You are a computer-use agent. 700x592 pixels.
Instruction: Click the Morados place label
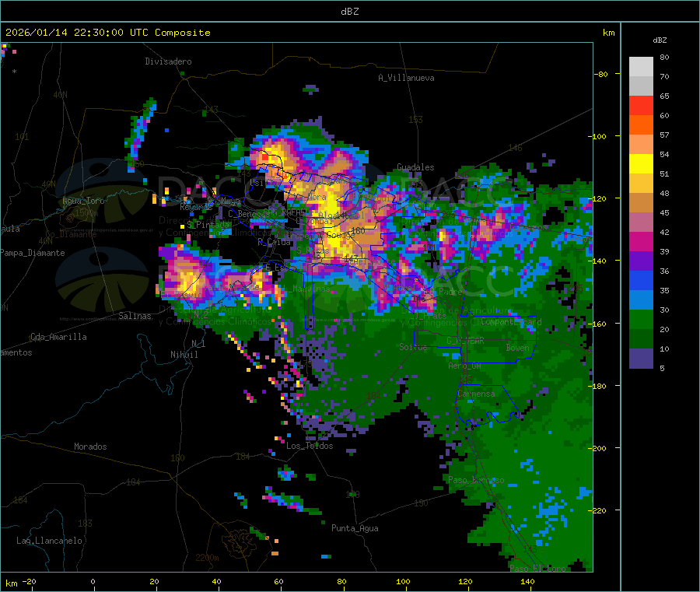[x=90, y=447]
